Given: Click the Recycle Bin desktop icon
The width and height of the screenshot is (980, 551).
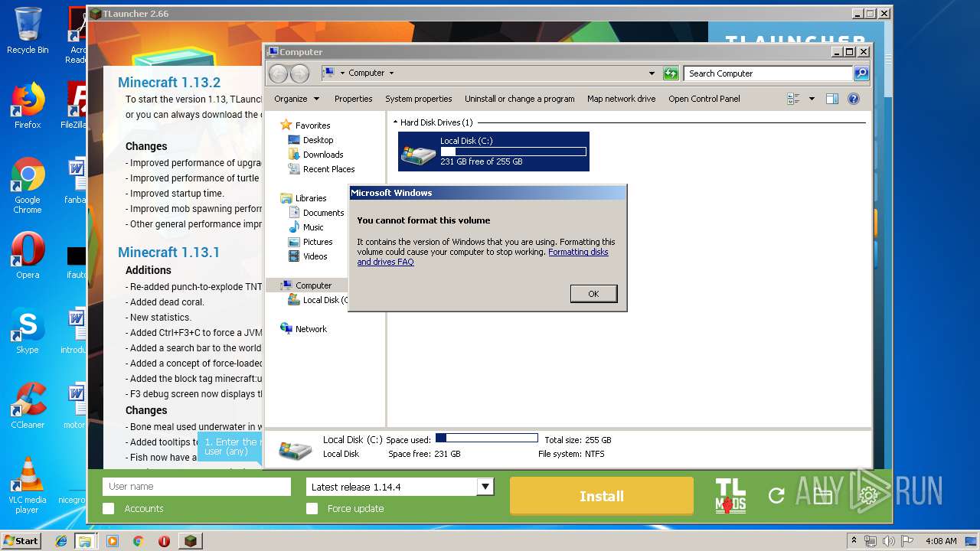Looking at the screenshot, I should click(28, 31).
